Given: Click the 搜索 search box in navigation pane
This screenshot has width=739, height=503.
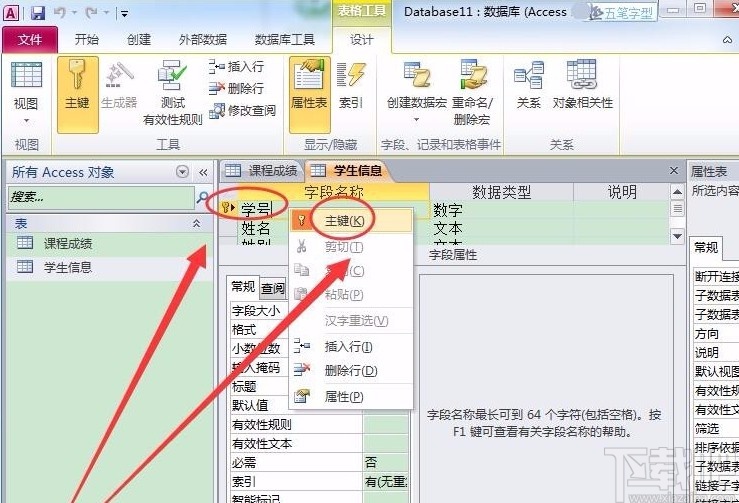Looking at the screenshot, I should [101, 197].
